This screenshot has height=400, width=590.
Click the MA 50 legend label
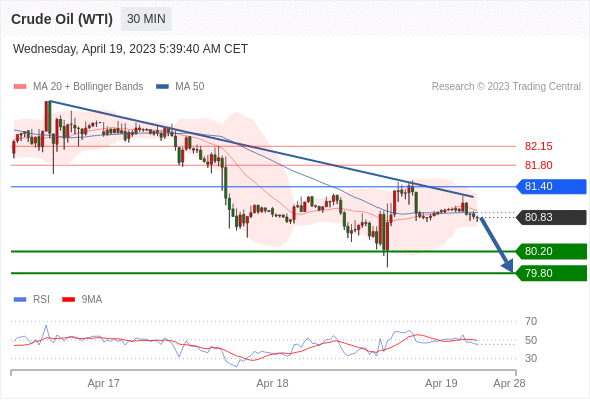click(x=190, y=87)
